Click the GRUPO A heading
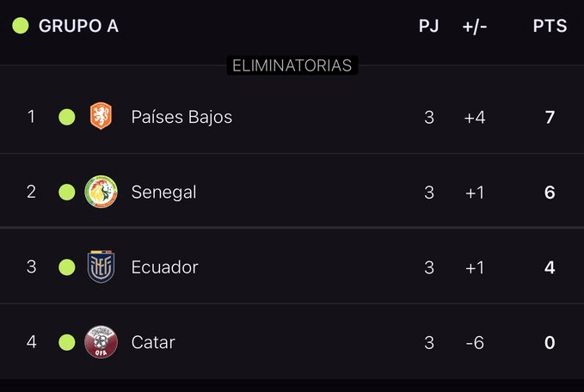This screenshot has height=392, width=584. click(x=78, y=26)
